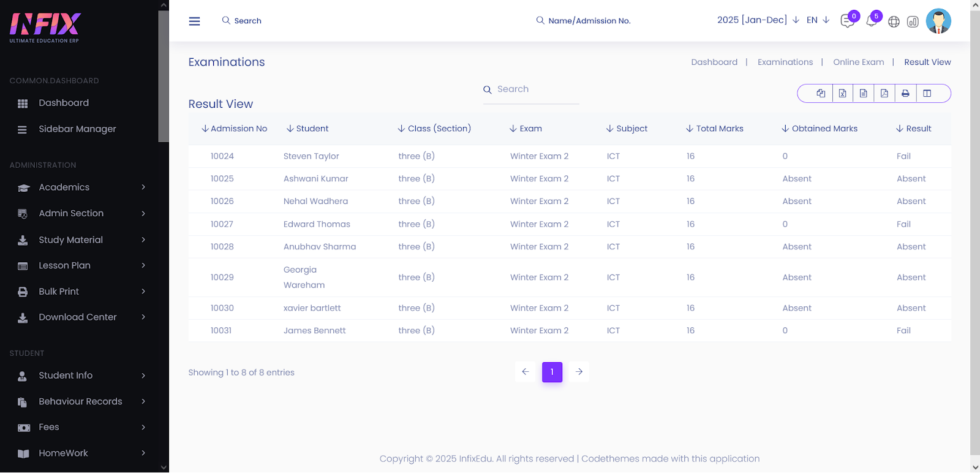
Task: Toggle the hamburger sidebar menu
Action: coord(194,21)
